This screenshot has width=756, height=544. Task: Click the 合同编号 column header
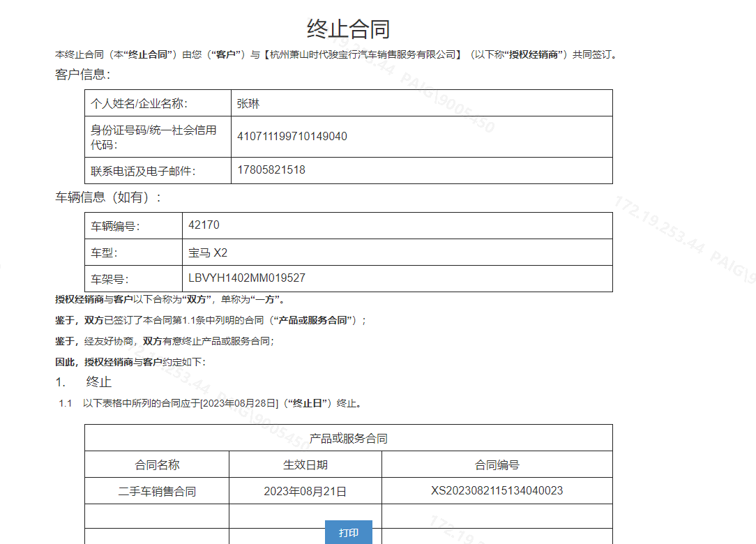pyautogui.click(x=497, y=464)
